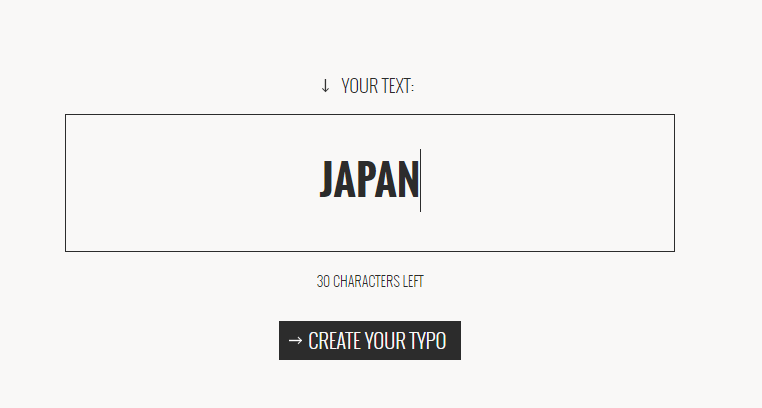Click the 30 CHARACTERS LEFT counter

tap(370, 282)
